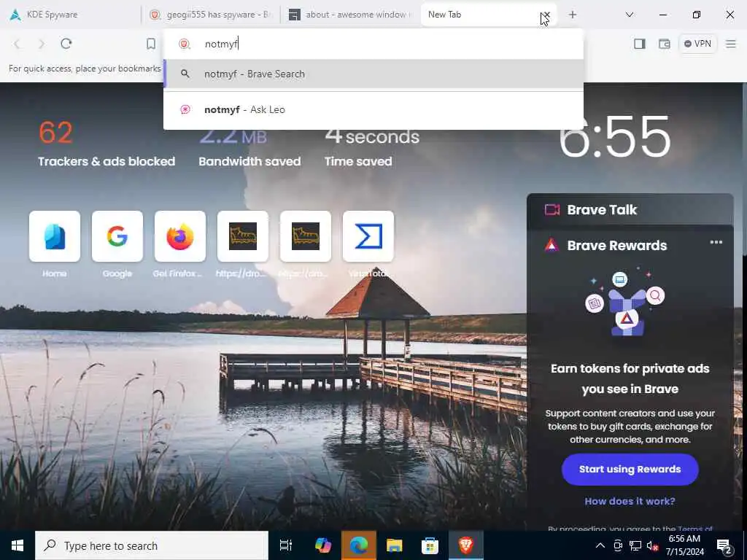
Task: Click the Brave shield icon in address bar
Action: click(x=185, y=44)
